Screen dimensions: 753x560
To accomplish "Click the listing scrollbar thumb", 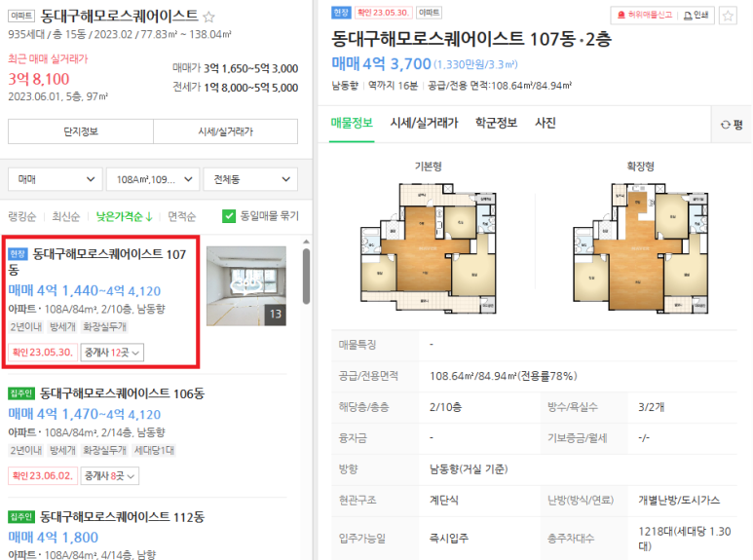I will coord(306,277).
